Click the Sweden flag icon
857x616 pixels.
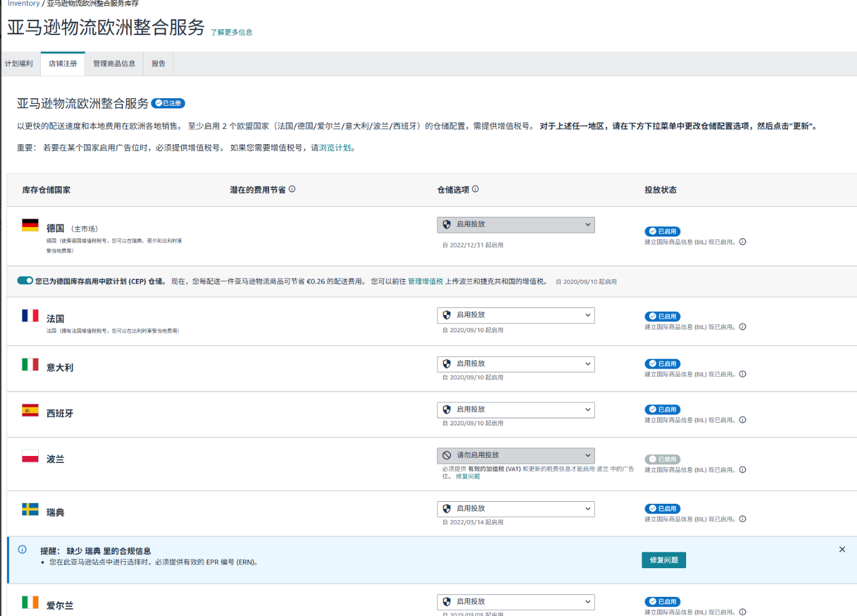(x=30, y=509)
